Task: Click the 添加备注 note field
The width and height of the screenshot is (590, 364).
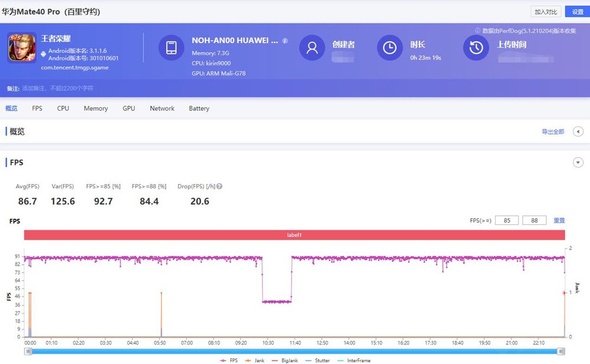Action: point(58,88)
